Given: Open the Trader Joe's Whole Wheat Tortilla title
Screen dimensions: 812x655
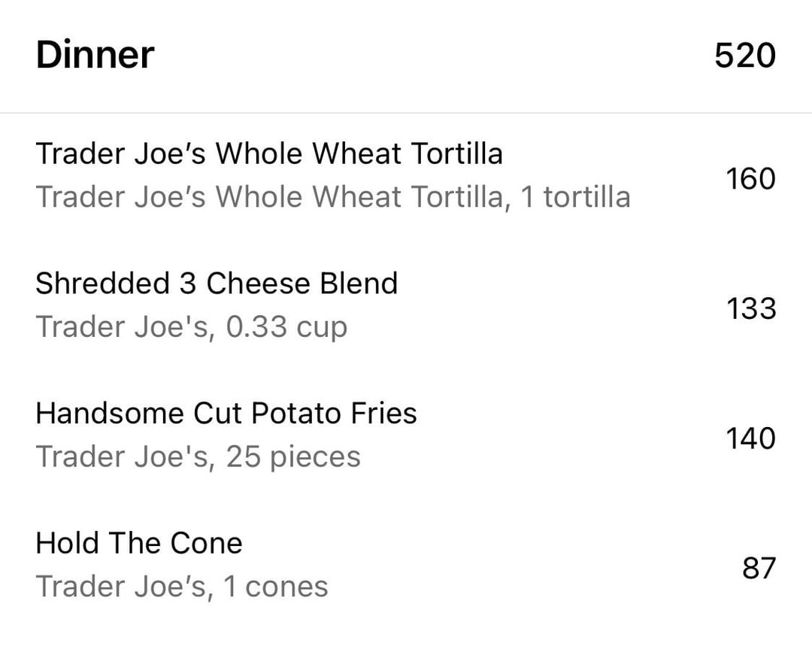Looking at the screenshot, I should pyautogui.click(x=268, y=153).
